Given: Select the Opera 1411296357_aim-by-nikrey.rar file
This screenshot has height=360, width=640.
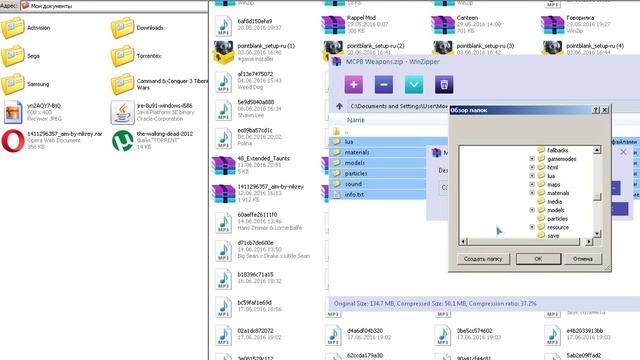Looking at the screenshot, I should tap(52, 140).
